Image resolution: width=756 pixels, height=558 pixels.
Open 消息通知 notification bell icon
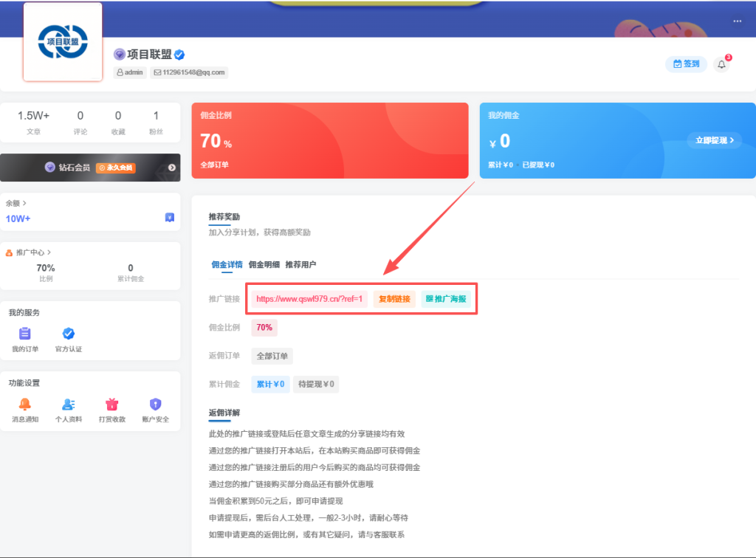tap(26, 402)
